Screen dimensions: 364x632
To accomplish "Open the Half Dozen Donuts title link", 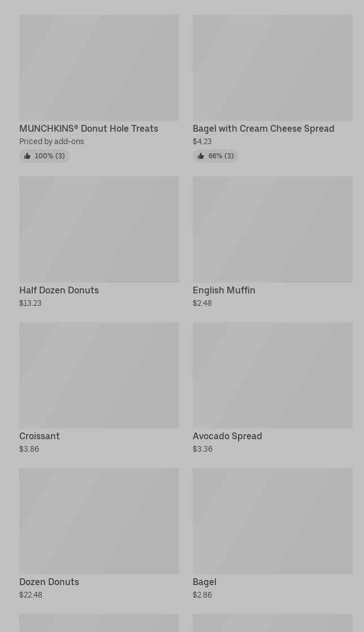I will tap(59, 291).
